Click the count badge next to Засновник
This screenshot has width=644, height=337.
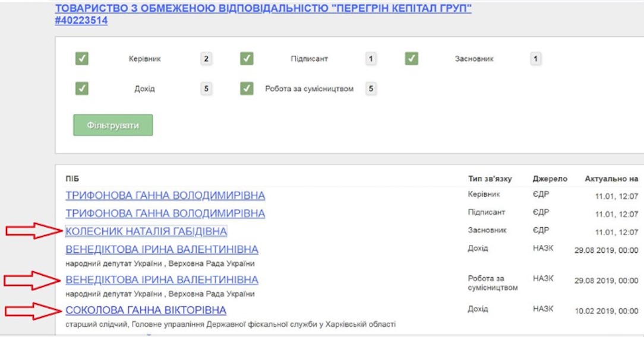pos(535,59)
